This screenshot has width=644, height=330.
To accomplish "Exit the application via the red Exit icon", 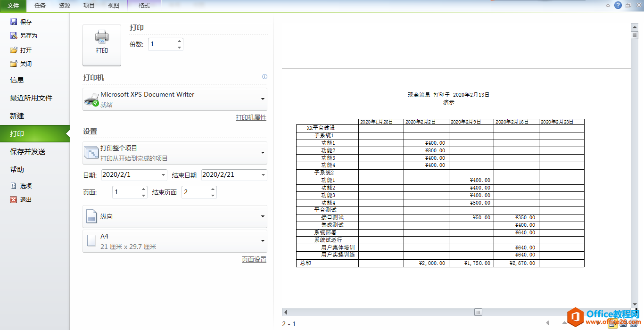I will [14, 199].
